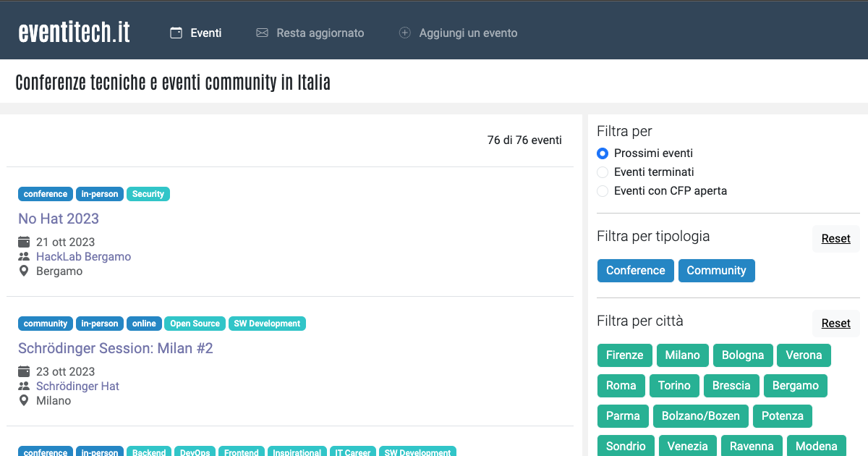Image resolution: width=868 pixels, height=456 pixels.
Task: Click the calendar icon beside Eventi
Action: [x=176, y=33]
